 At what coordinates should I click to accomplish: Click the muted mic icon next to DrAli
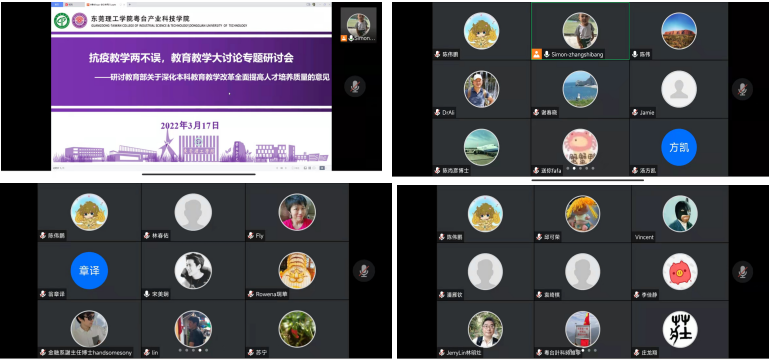click(437, 112)
